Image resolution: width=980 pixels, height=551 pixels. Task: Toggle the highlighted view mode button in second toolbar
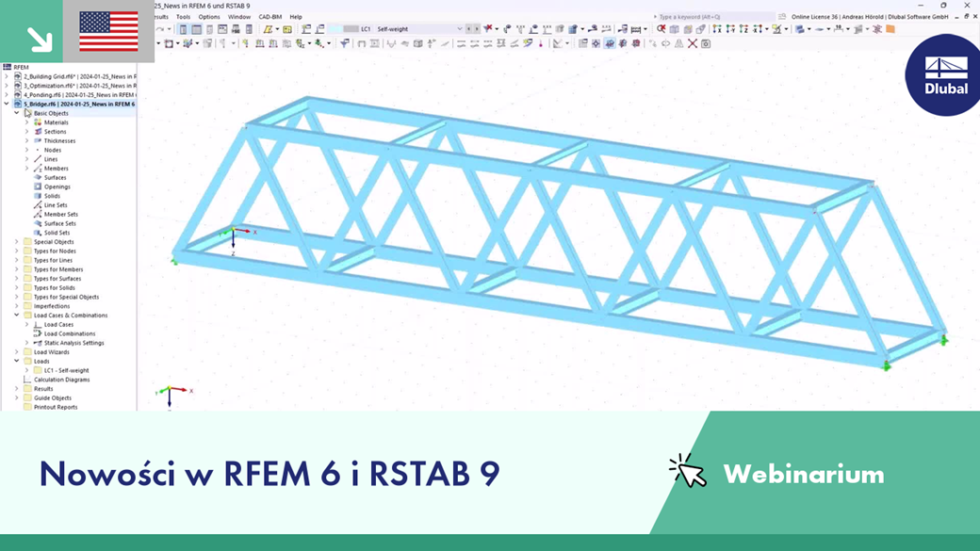610,43
